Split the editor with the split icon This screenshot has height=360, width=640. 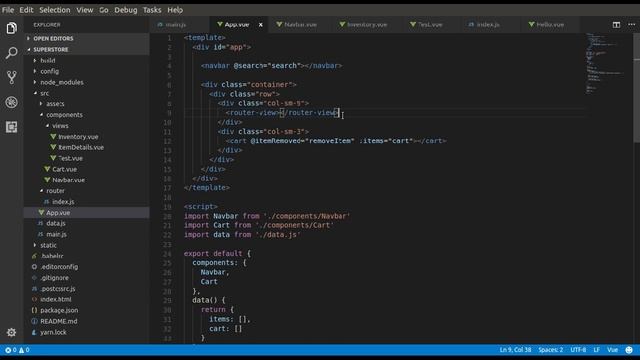click(x=616, y=25)
